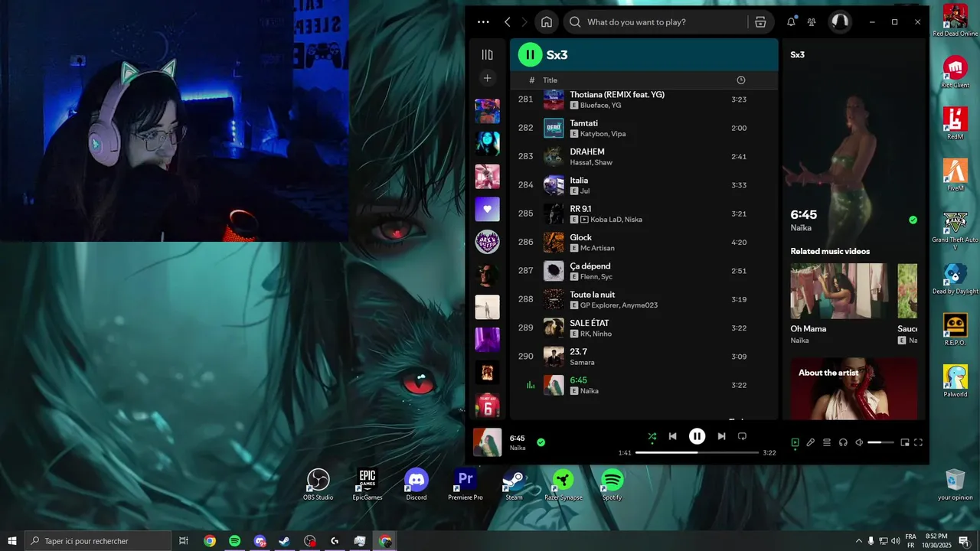Image resolution: width=980 pixels, height=551 pixels.
Task: Click the now-playing album art in bottom bar
Action: tap(487, 442)
